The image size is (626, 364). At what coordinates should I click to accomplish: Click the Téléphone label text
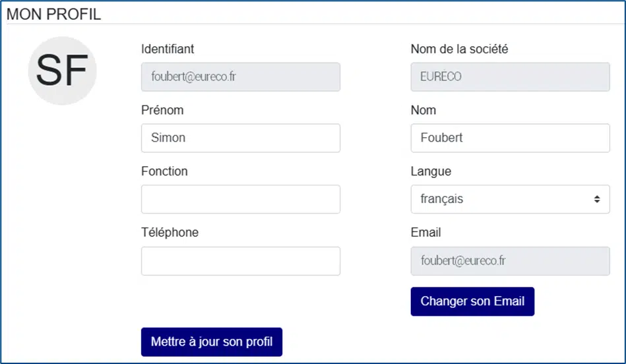click(170, 232)
